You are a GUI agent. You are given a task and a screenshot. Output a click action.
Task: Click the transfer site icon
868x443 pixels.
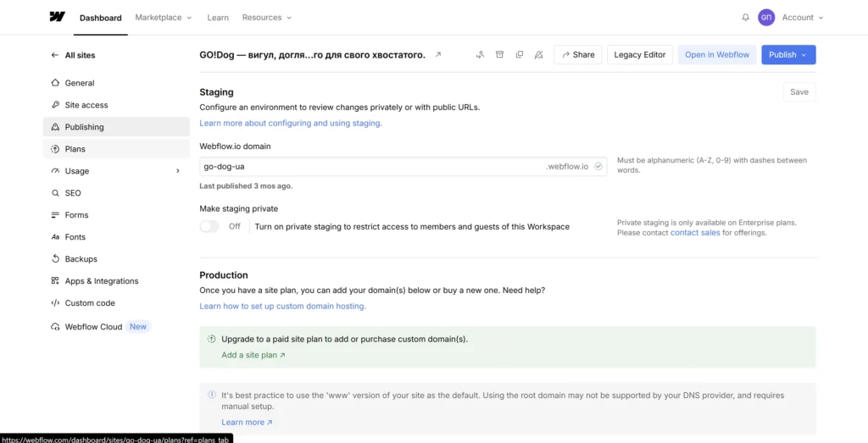point(480,55)
